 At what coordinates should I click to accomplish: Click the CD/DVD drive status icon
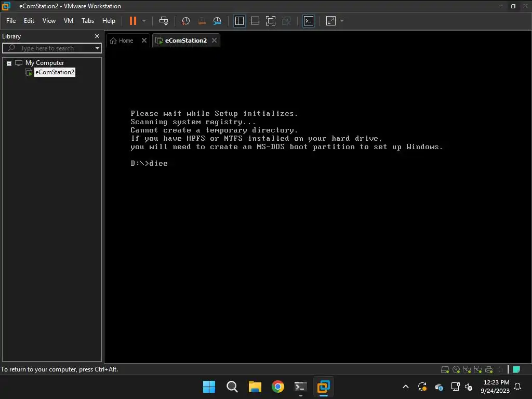(x=456, y=369)
